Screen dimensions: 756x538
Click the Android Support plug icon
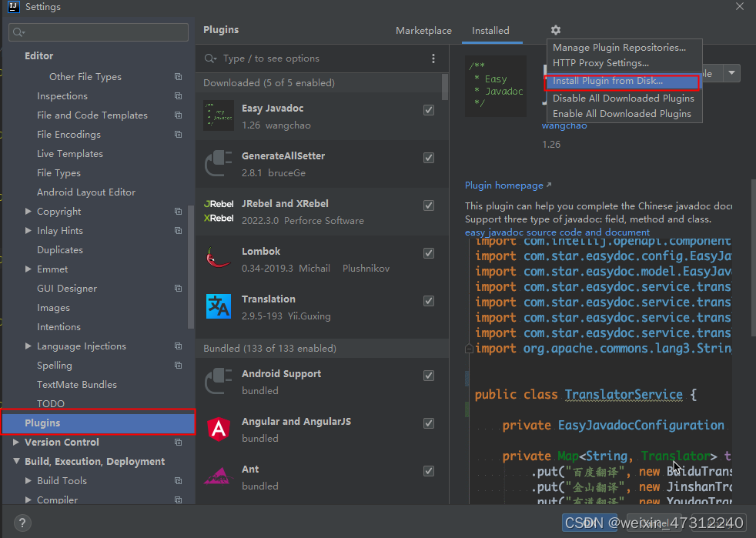click(219, 381)
